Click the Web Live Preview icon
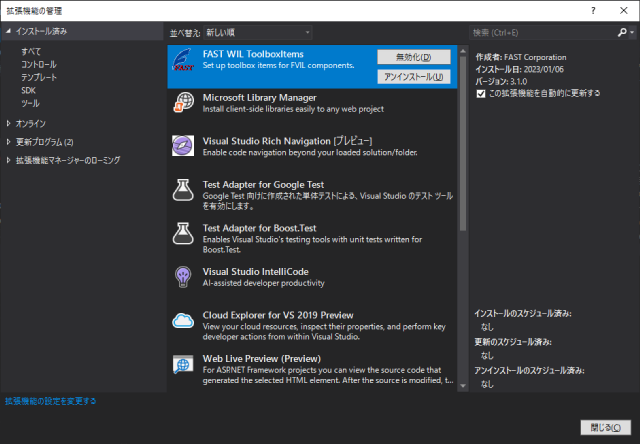This screenshot has width=640, height=444. [183, 364]
